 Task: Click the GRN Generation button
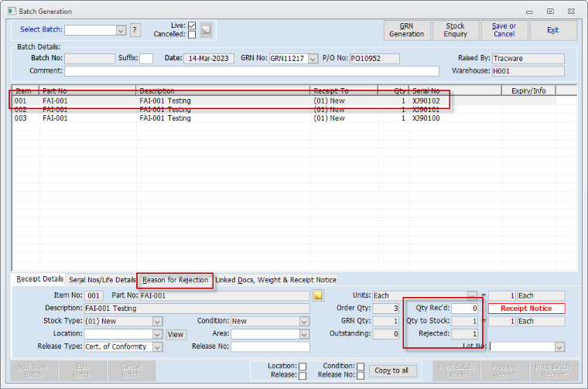coord(407,30)
